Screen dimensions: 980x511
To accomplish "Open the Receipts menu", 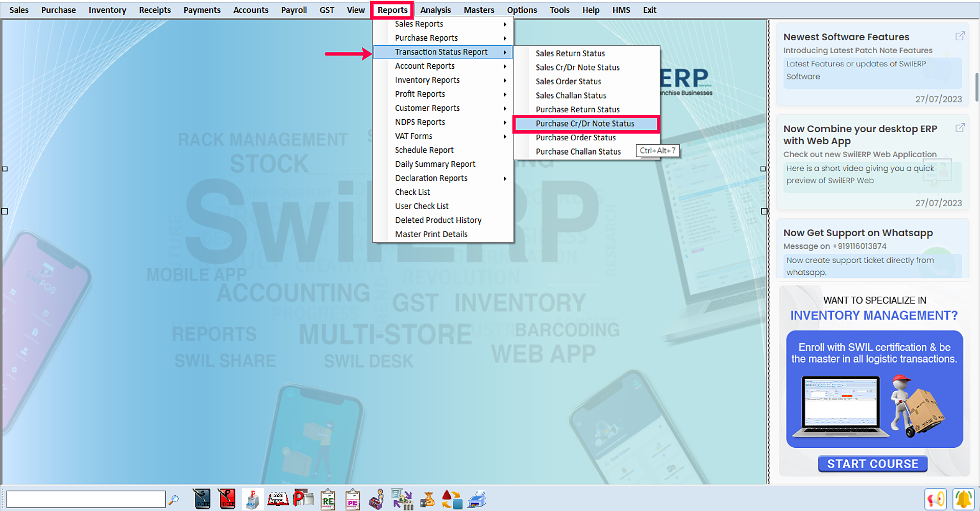I will [155, 10].
